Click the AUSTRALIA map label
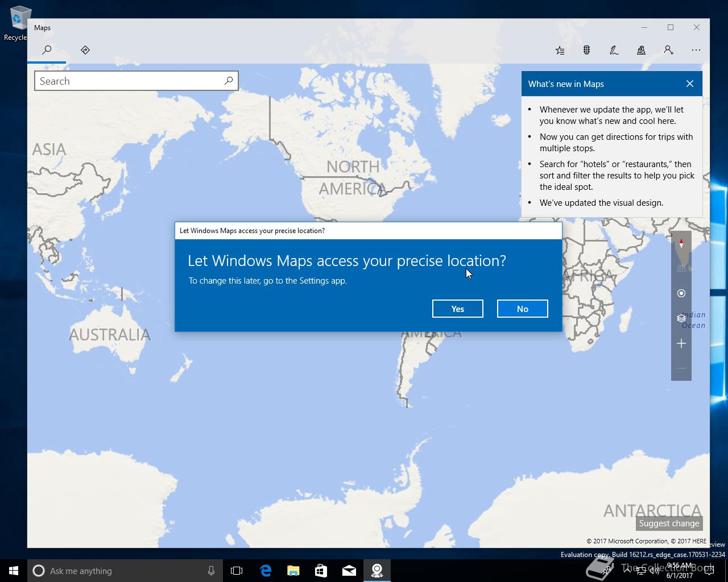 (110, 334)
